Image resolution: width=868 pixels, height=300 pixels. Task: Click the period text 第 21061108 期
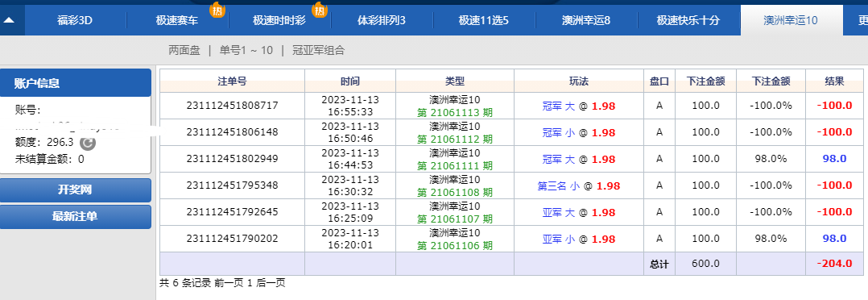(454, 192)
